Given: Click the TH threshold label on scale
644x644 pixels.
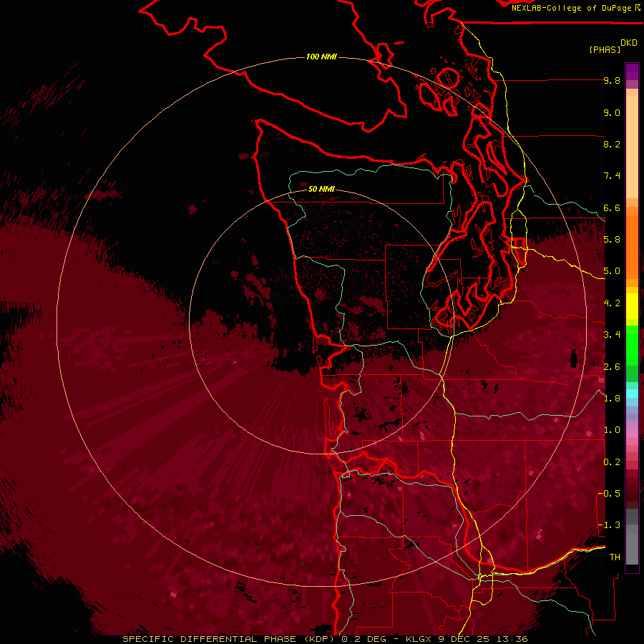Looking at the screenshot, I should pyautogui.click(x=615, y=557).
